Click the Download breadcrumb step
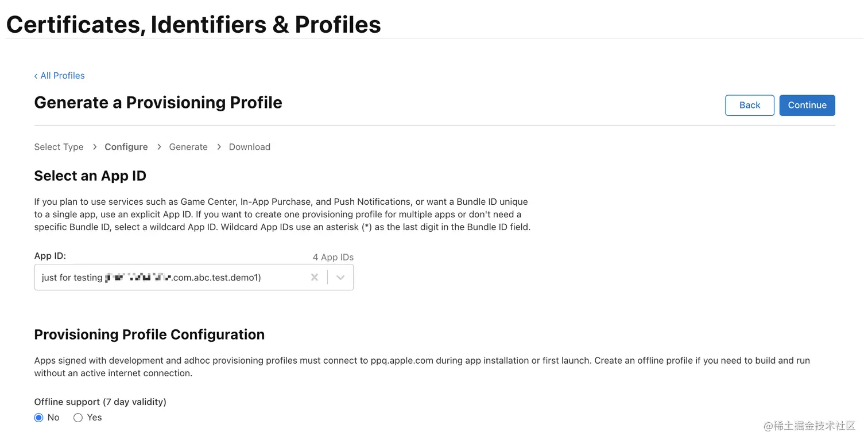Viewport: 868px width, 444px height. coord(250,147)
